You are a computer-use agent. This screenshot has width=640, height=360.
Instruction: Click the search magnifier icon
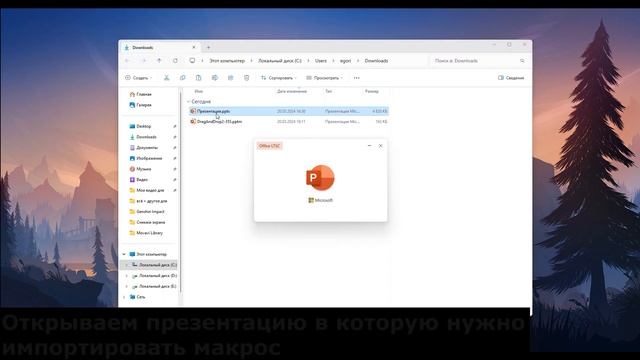pos(522,60)
